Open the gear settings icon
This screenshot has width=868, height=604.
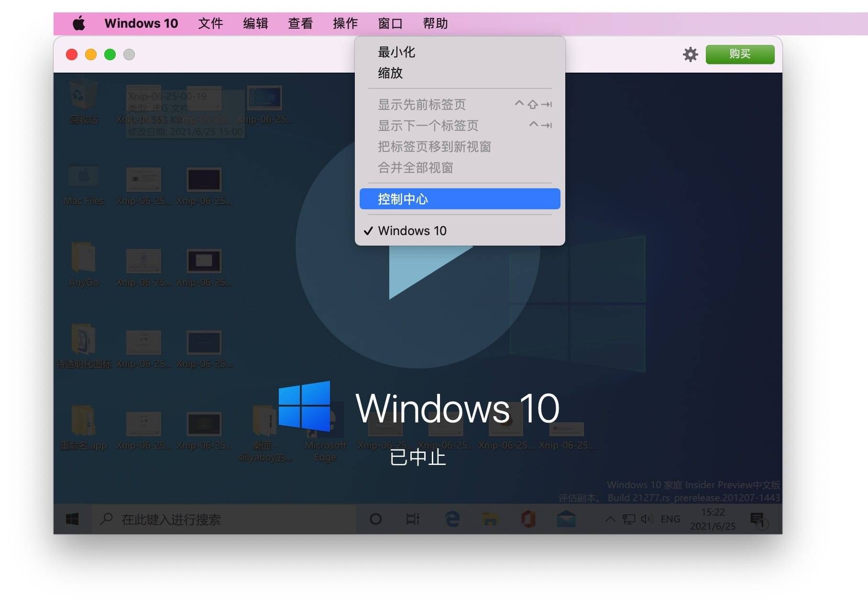point(690,54)
